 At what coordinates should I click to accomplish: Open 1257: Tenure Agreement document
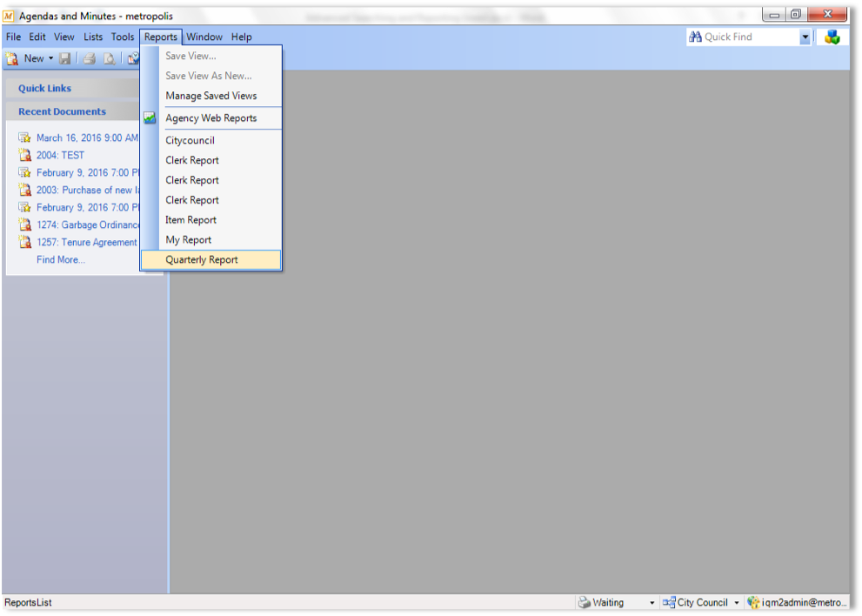pos(87,242)
